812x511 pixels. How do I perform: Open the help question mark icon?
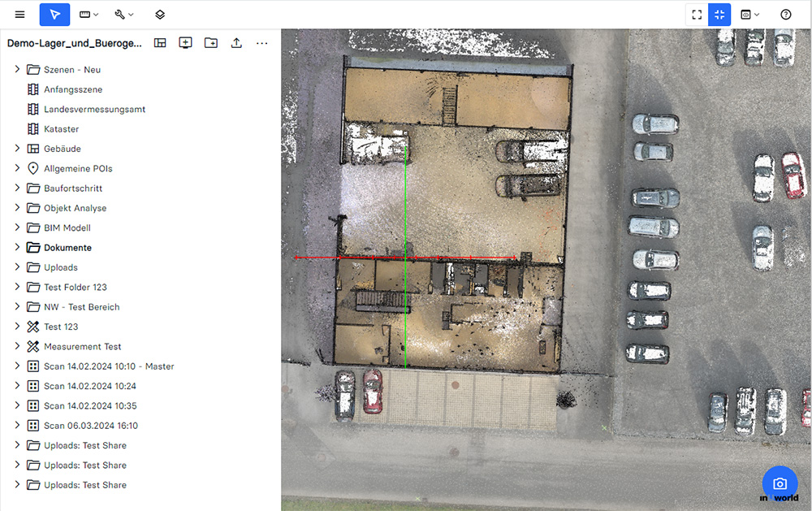[785, 15]
